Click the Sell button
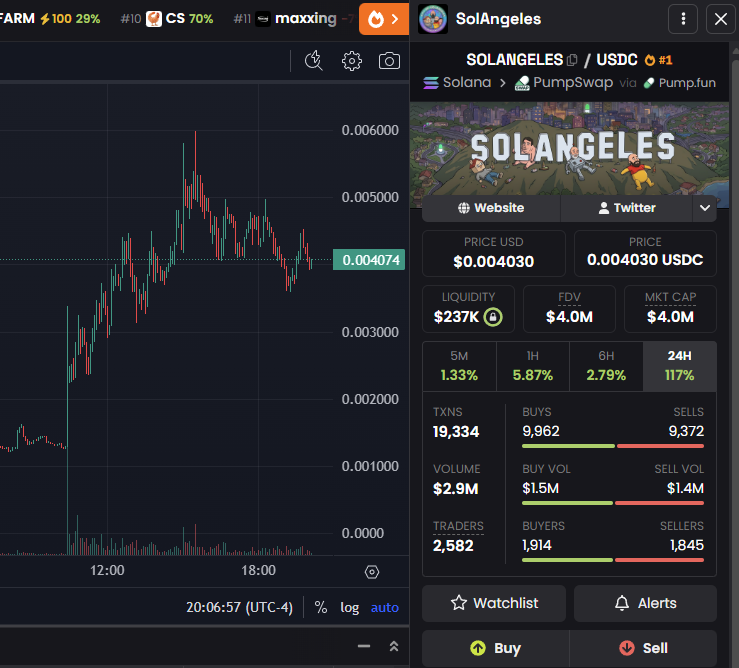Screen dimensions: 739x668 point(643,648)
